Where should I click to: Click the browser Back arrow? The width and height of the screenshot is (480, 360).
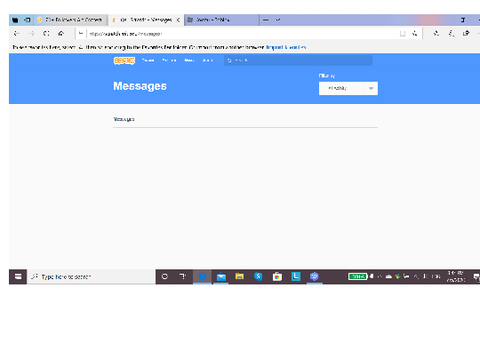coord(16,33)
